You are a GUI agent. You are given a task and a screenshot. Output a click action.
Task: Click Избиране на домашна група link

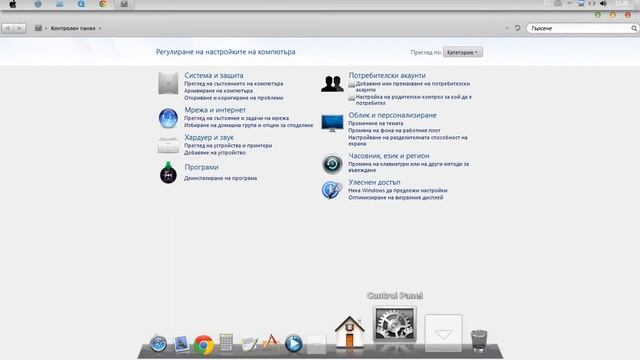249,125
